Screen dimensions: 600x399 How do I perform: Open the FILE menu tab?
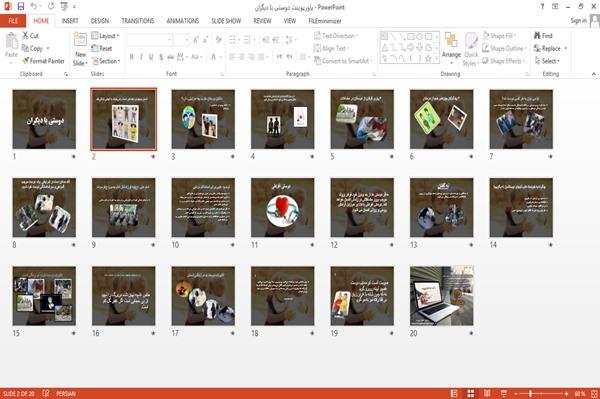coord(13,21)
